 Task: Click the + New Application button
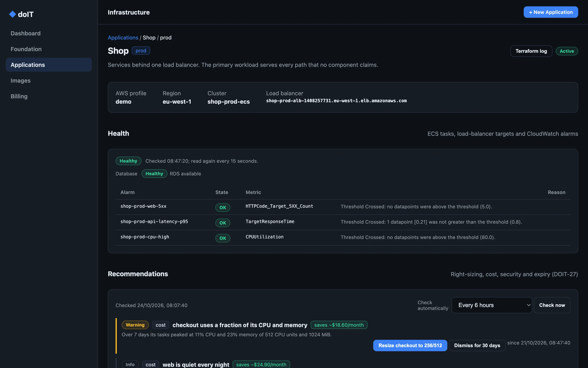coord(551,12)
